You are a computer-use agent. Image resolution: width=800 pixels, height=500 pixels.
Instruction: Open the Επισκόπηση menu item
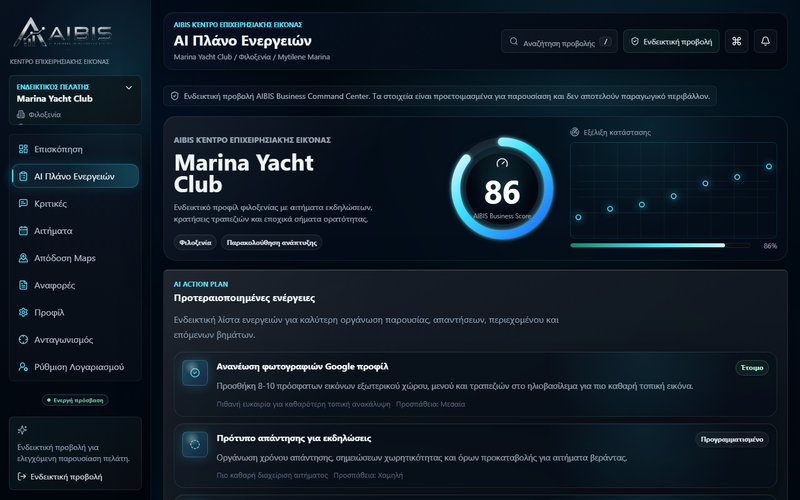[x=75, y=149]
